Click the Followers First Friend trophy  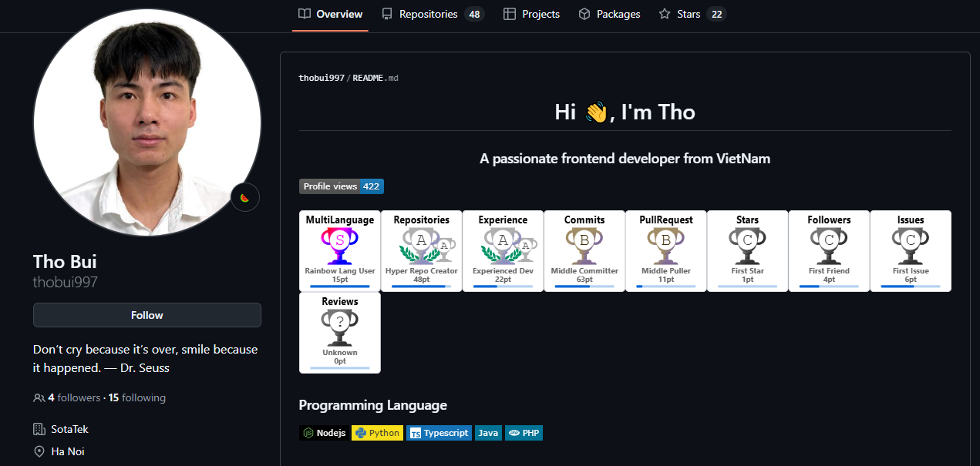[x=829, y=245]
